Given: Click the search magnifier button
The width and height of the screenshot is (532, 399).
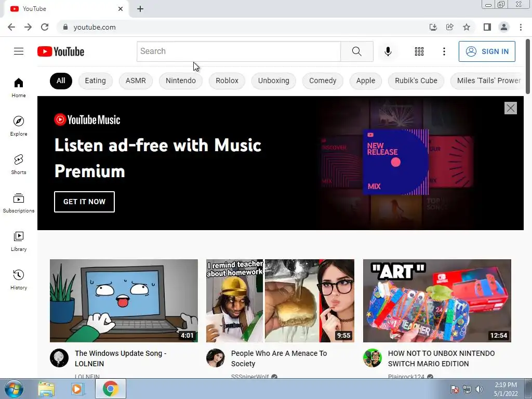Looking at the screenshot, I should tap(356, 51).
